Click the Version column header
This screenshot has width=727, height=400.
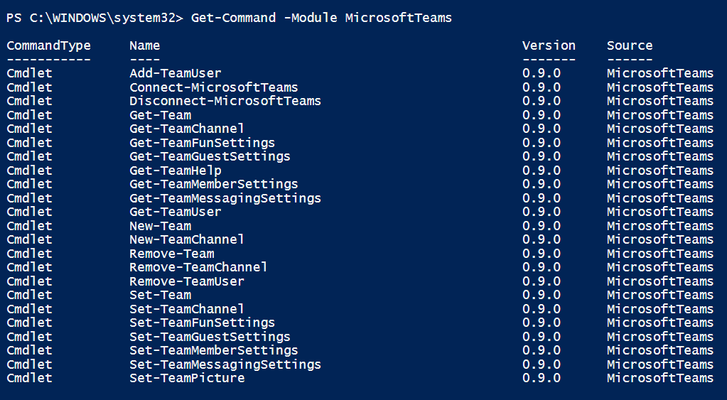point(548,46)
